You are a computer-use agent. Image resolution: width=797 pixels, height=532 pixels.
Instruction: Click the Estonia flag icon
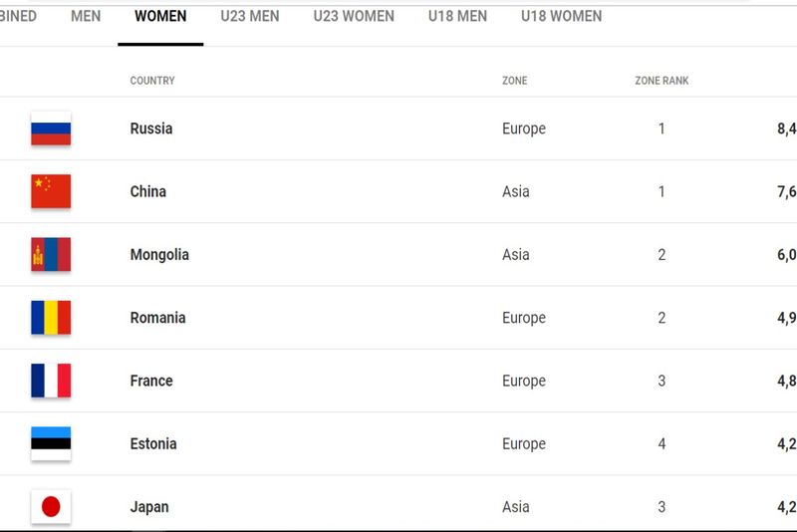[x=51, y=443]
